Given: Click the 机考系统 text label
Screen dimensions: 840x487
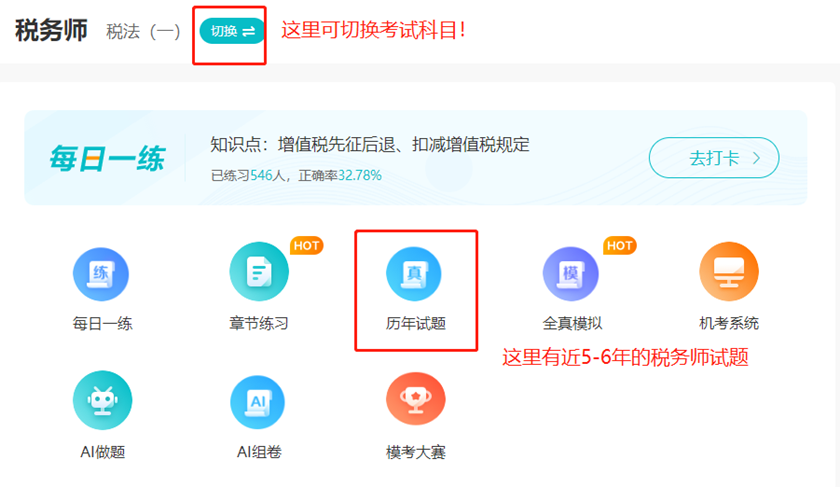Looking at the screenshot, I should pyautogui.click(x=729, y=324).
